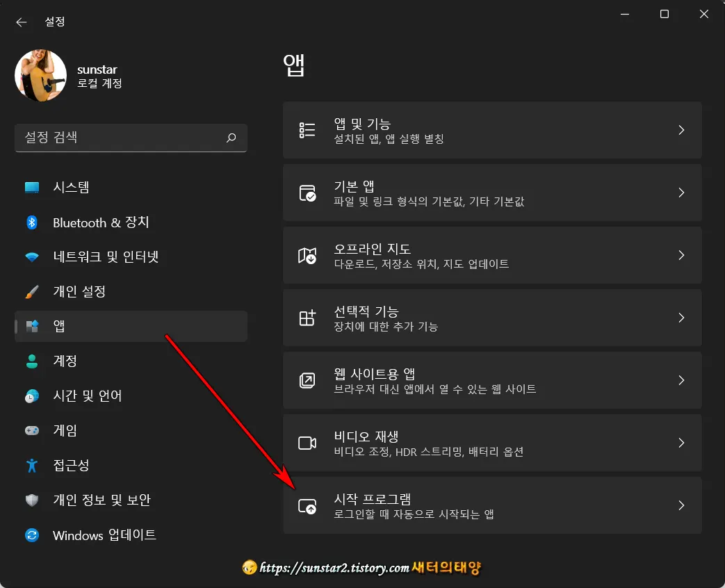
Task: Select the 오프라인 지도 map icon
Action: click(307, 255)
